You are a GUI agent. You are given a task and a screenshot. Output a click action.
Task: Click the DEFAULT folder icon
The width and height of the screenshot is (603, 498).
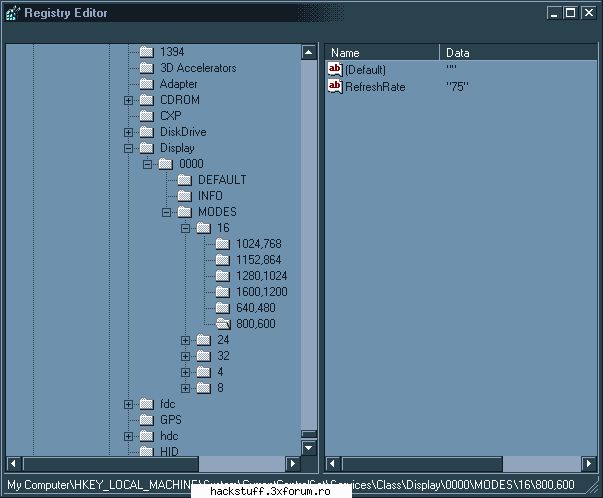tap(185, 180)
